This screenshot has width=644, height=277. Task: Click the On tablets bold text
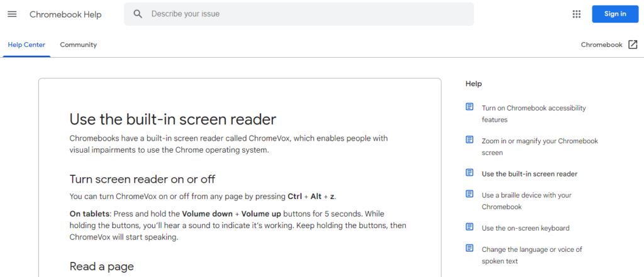(89, 214)
